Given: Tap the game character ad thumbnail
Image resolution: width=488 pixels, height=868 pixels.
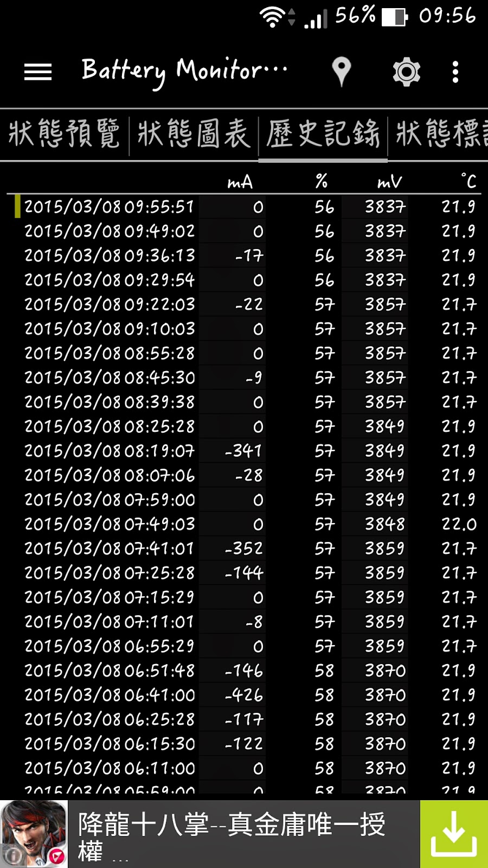Looking at the screenshot, I should 34,834.
